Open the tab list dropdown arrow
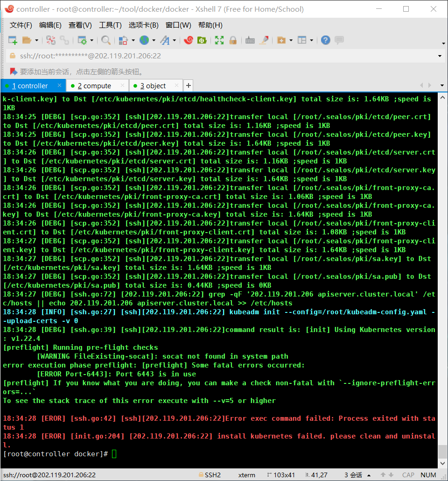This screenshot has height=481, width=448. tap(442, 85)
